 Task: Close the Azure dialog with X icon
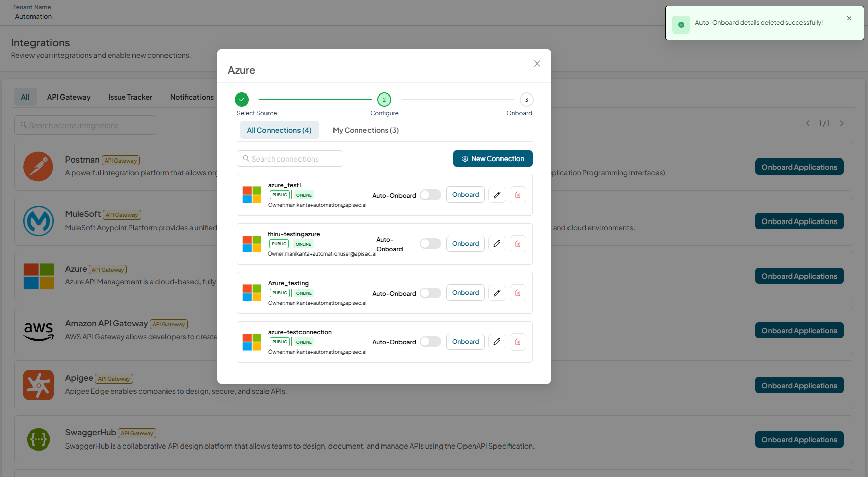coord(537,63)
